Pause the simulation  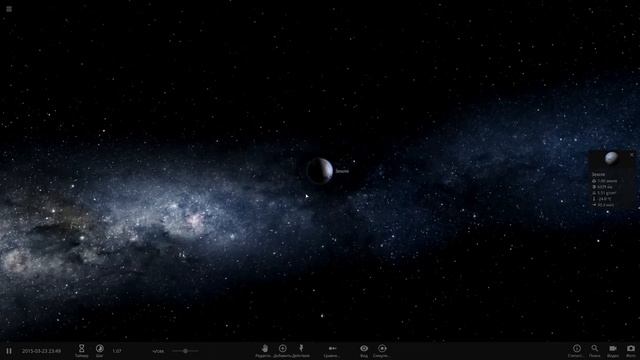click(x=9, y=351)
